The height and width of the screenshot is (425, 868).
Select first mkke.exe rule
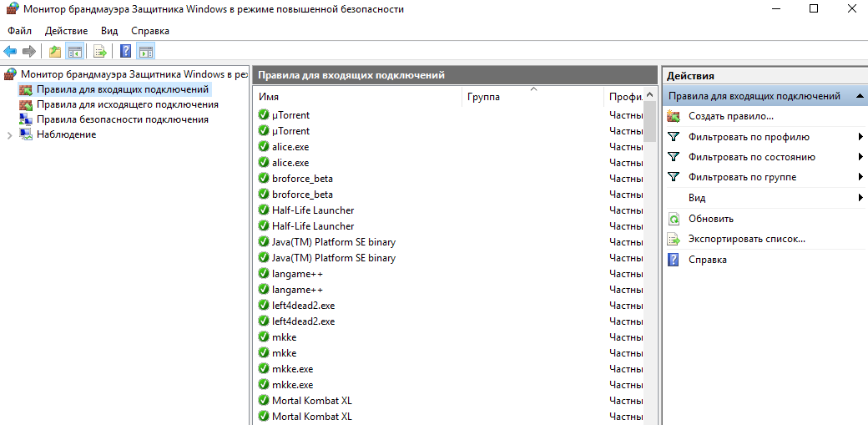[292, 368]
